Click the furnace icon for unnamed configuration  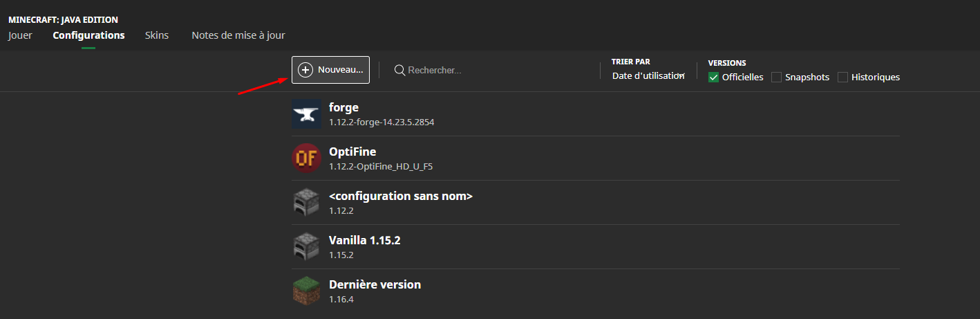tap(306, 203)
